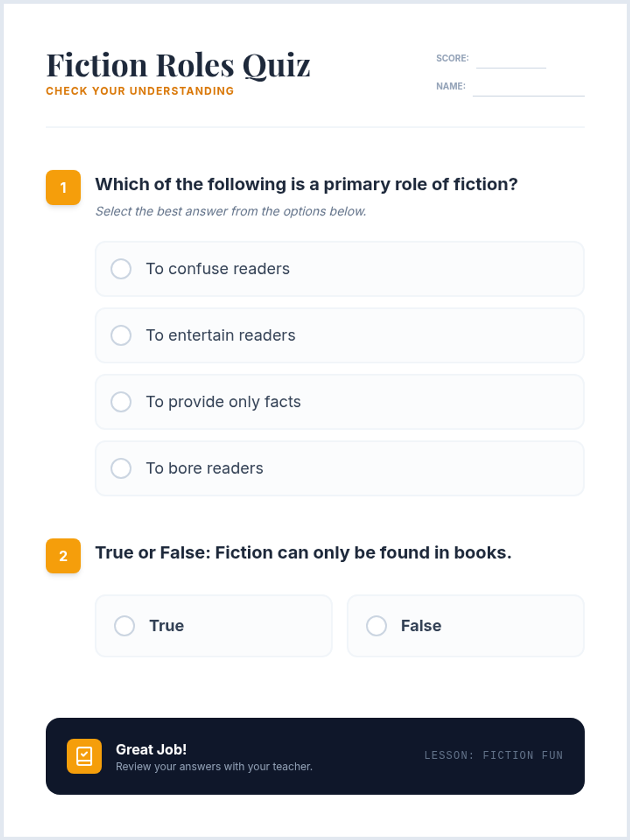Viewport: 630px width, 840px height.
Task: Click the 'Lesson: Fiction Fun' label
Action: coord(493,755)
